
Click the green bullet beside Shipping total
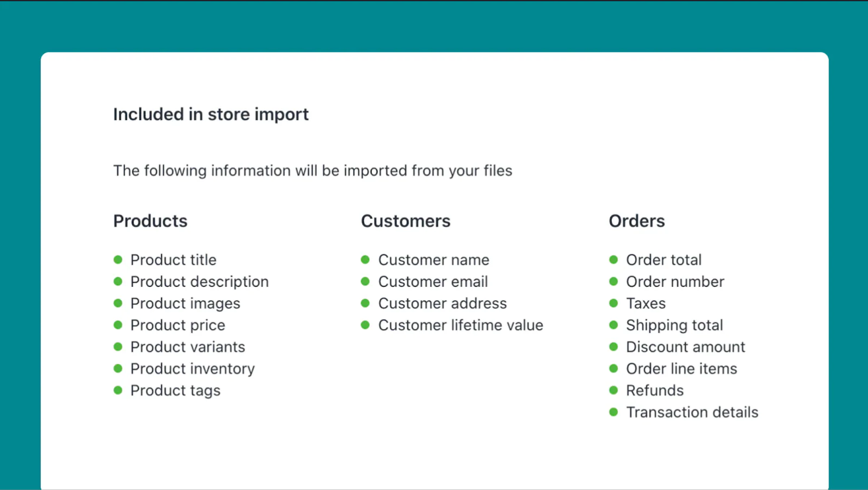pyautogui.click(x=613, y=325)
